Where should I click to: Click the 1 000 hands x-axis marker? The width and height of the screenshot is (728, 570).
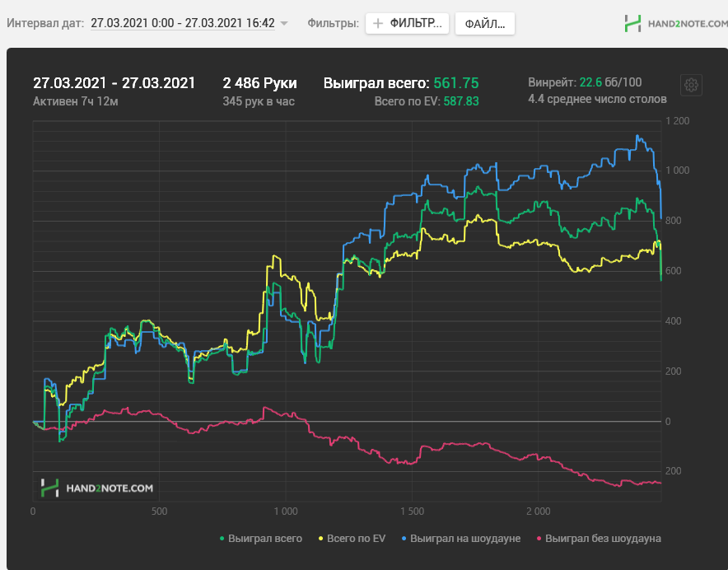286,512
